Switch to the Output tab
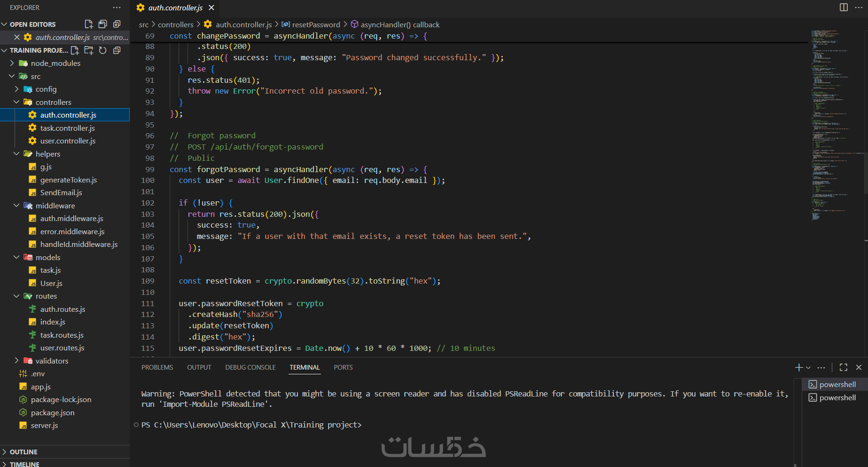 coord(199,367)
